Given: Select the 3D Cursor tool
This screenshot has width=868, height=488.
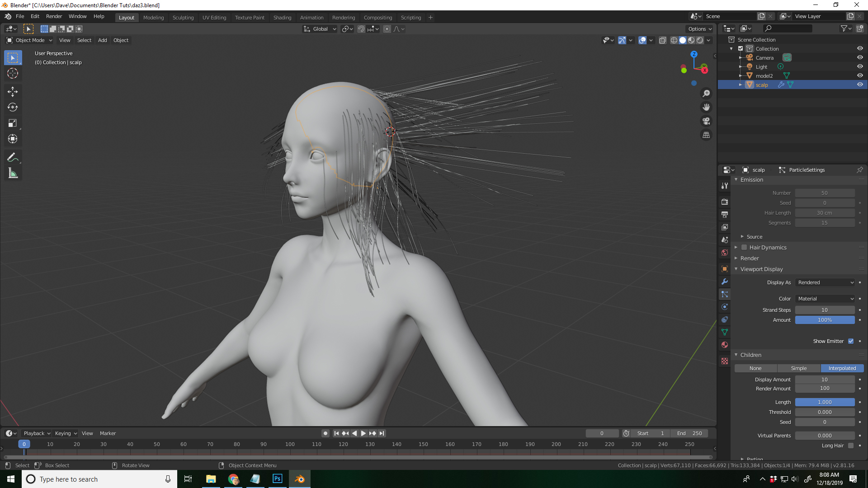Looking at the screenshot, I should pyautogui.click(x=13, y=74).
